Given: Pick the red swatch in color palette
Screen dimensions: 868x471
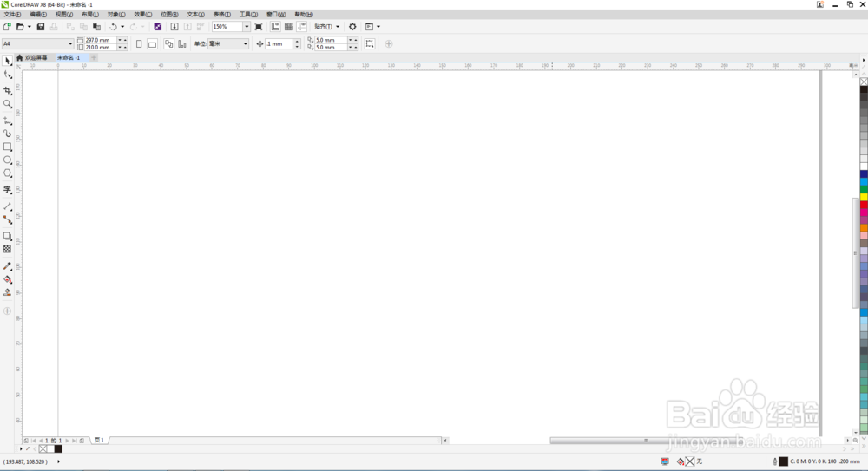Looking at the screenshot, I should pos(864,205).
